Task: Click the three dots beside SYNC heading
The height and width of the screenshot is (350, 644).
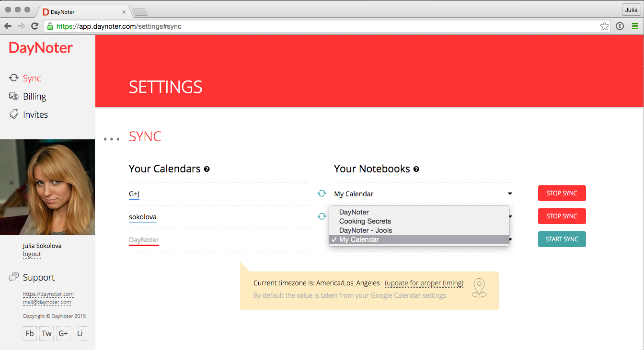Action: point(112,139)
